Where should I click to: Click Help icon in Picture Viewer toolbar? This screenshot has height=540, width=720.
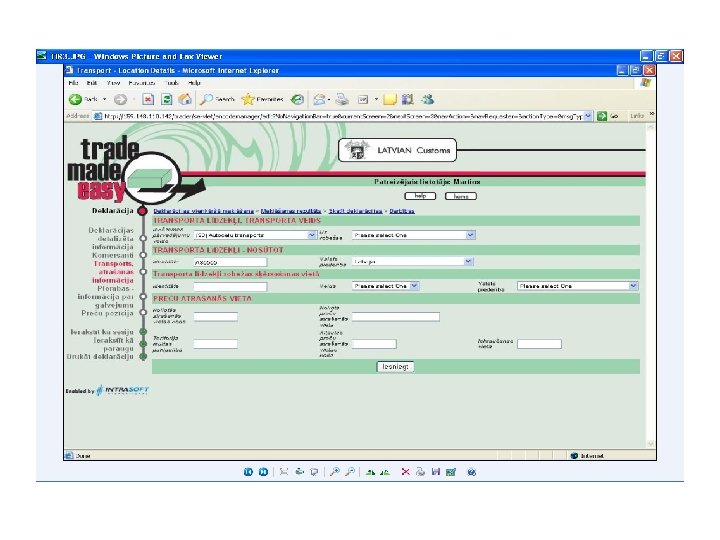click(472, 472)
